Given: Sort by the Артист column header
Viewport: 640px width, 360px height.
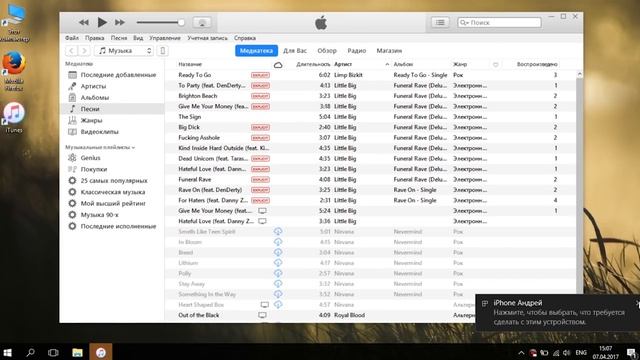Looking at the screenshot, I should 343,64.
